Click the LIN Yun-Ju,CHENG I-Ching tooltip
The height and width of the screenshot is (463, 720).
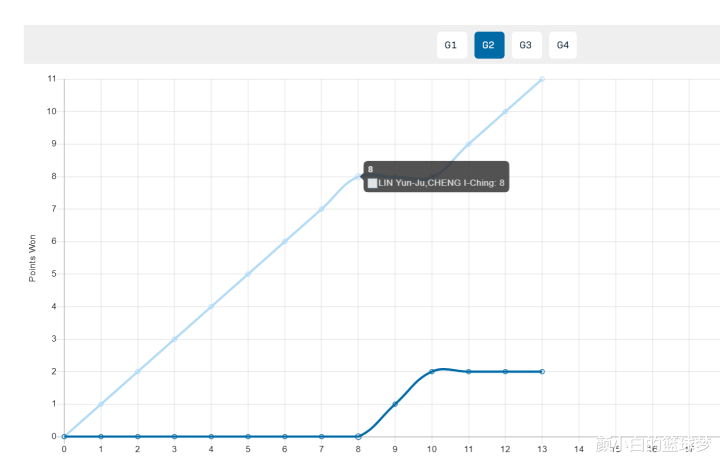tap(436, 176)
